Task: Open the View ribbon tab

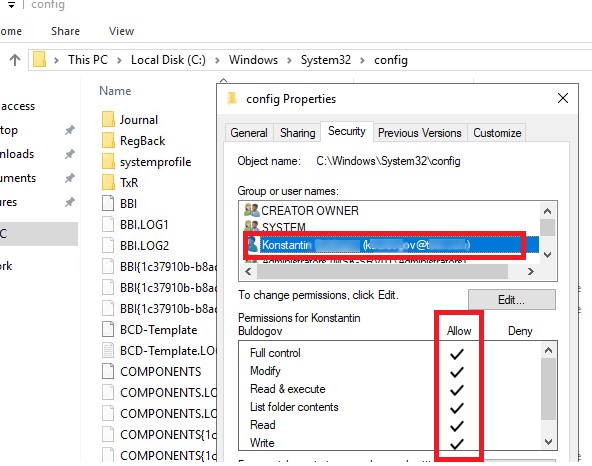Action: (121, 31)
